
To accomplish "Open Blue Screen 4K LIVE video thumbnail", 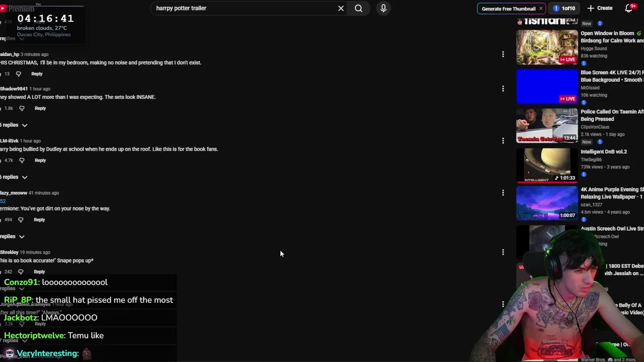I will (547, 86).
